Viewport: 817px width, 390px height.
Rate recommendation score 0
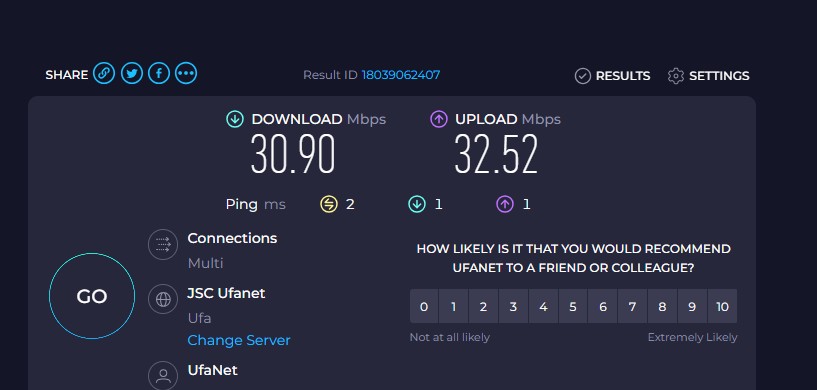[x=424, y=307]
